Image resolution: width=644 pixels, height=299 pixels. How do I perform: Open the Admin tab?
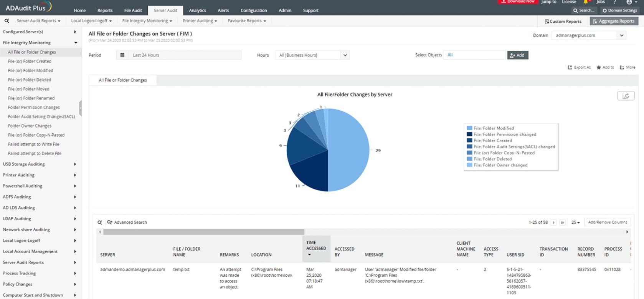(x=285, y=10)
